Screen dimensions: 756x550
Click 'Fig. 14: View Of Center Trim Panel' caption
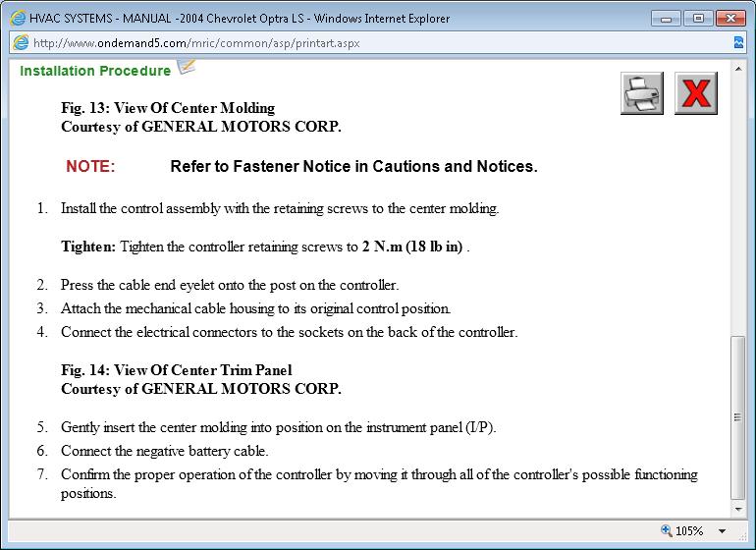click(x=177, y=370)
